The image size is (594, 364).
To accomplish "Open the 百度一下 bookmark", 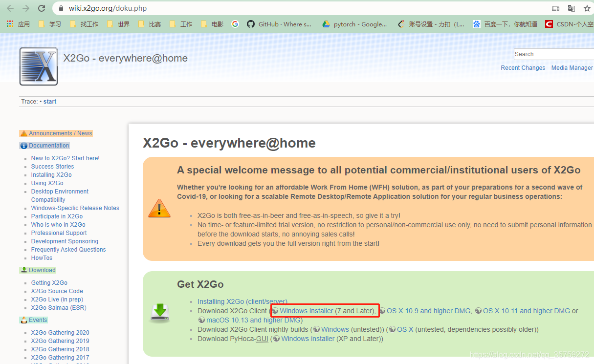I will pyautogui.click(x=505, y=24).
